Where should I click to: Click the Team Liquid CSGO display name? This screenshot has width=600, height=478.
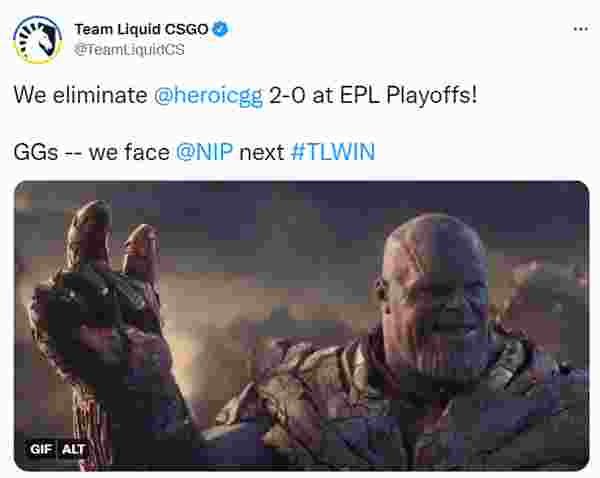(141, 29)
